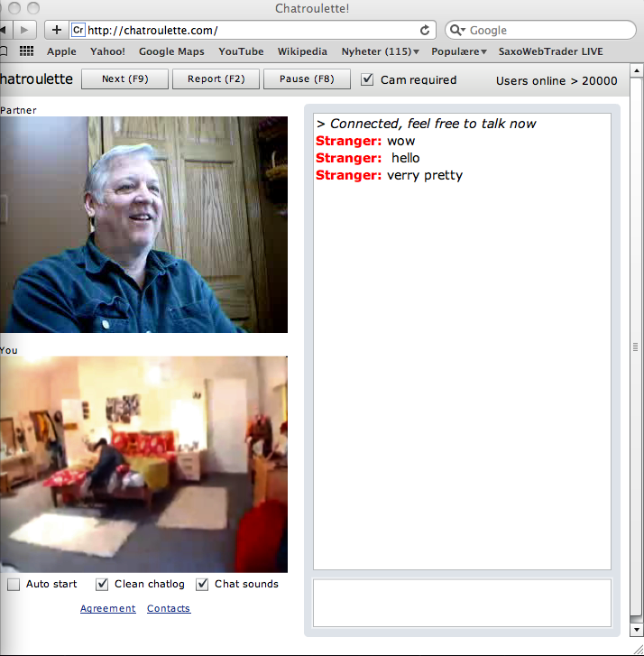Click the browser forward arrow button

click(24, 30)
